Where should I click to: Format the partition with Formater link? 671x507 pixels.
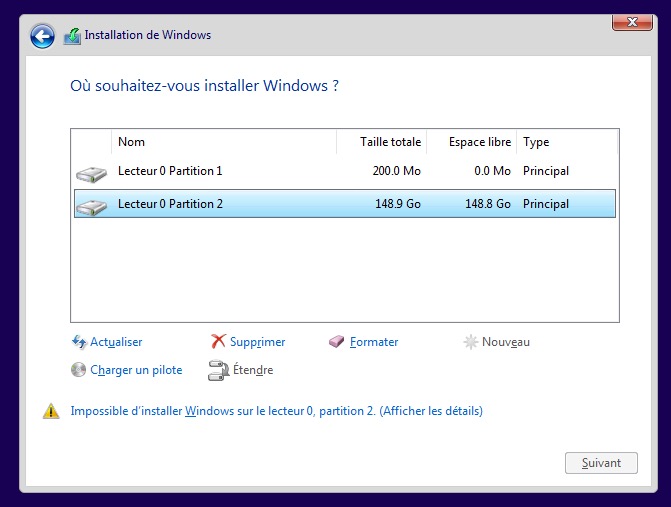click(374, 342)
